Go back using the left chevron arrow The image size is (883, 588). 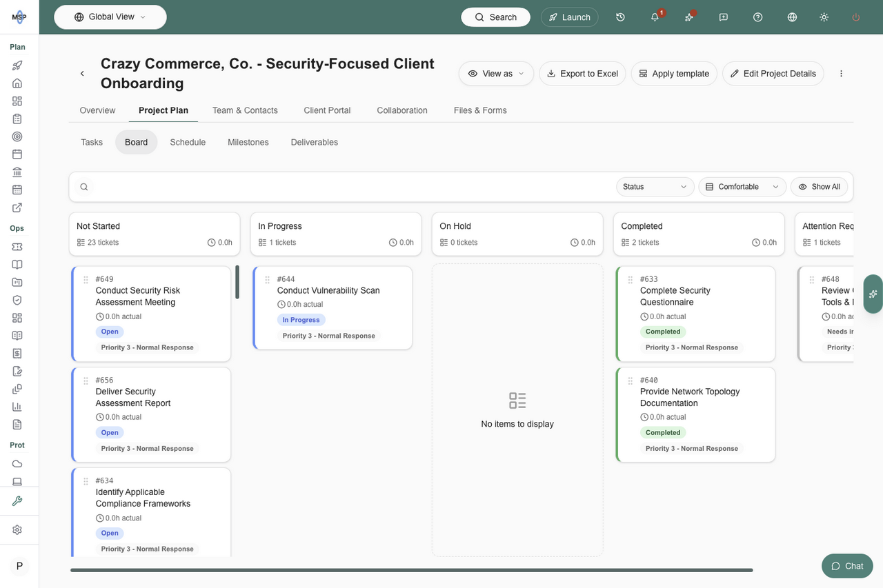(82, 74)
